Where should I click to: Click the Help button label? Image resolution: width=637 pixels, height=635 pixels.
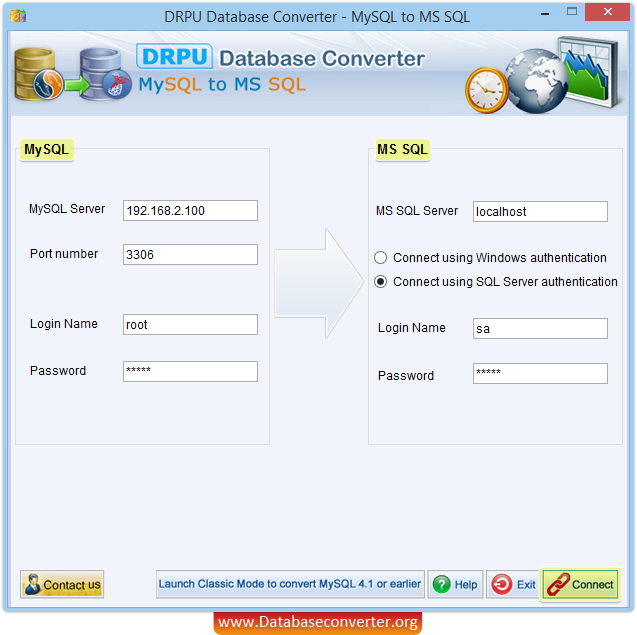coord(466,584)
